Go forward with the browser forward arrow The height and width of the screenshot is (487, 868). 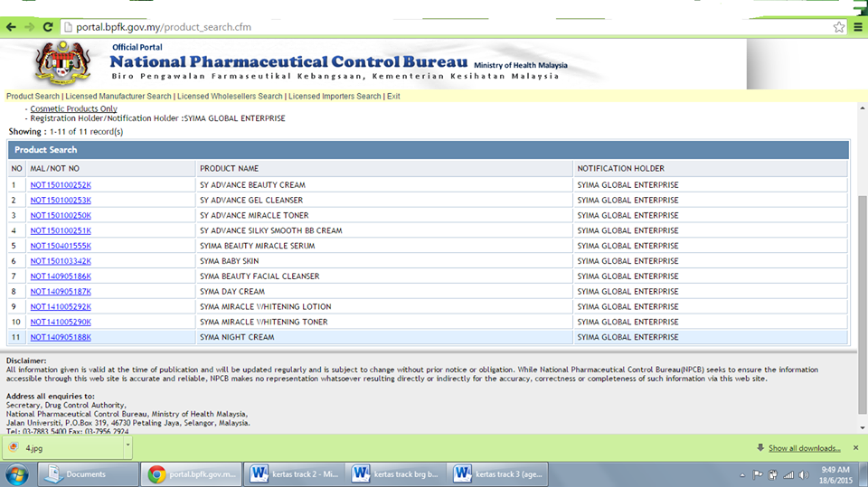coord(29,26)
